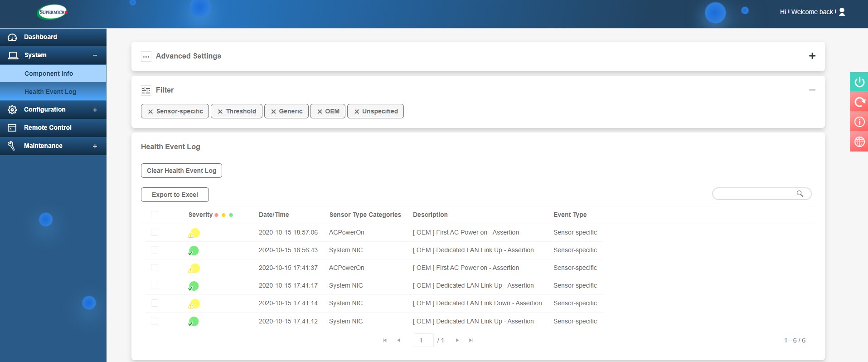
Task: Open the Dashboard page
Action: (x=53, y=37)
